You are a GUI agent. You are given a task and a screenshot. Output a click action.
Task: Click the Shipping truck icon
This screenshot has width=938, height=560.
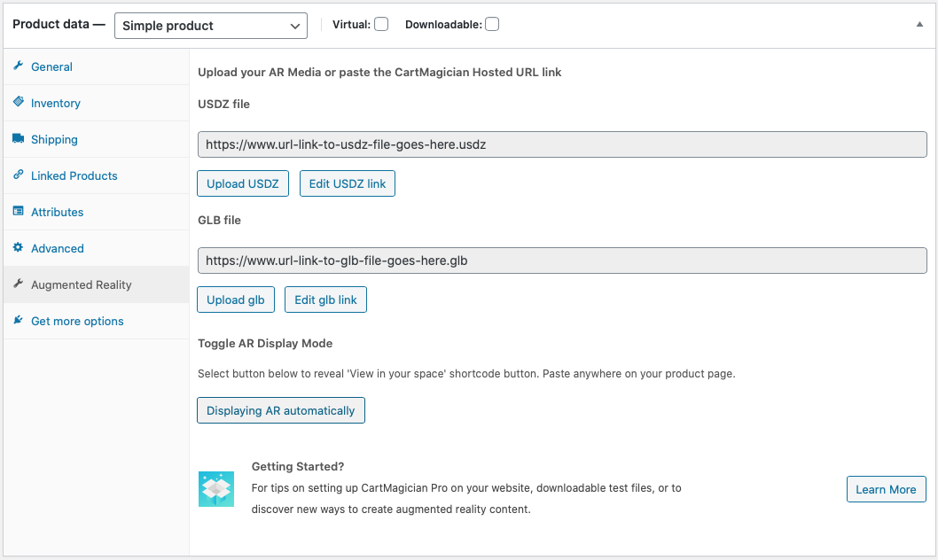(x=18, y=139)
